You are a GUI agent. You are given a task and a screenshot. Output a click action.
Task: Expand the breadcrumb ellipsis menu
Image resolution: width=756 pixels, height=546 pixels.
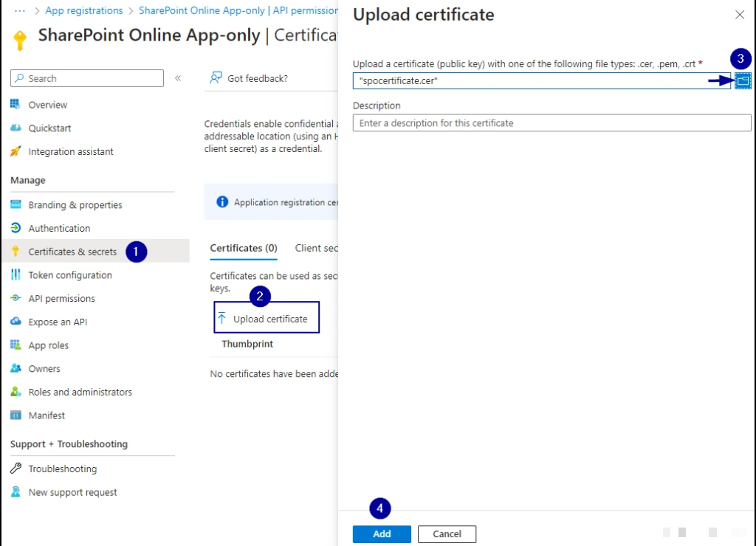[21, 11]
